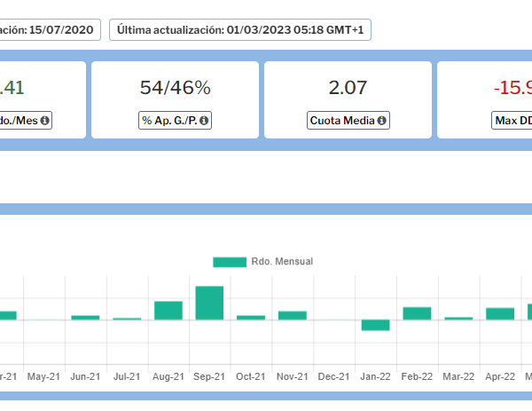Select the Aug-21 monthly result bar
Viewport: 532px width, 411px height.
coord(168,310)
